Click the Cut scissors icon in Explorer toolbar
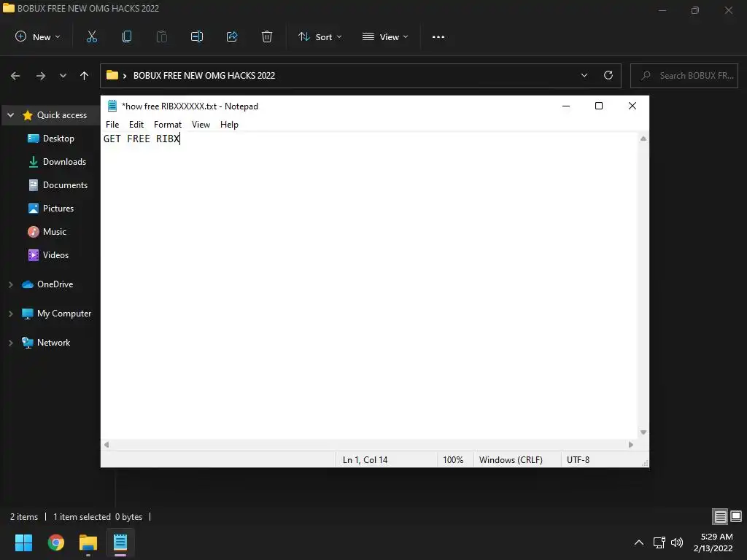747x560 pixels. click(92, 36)
